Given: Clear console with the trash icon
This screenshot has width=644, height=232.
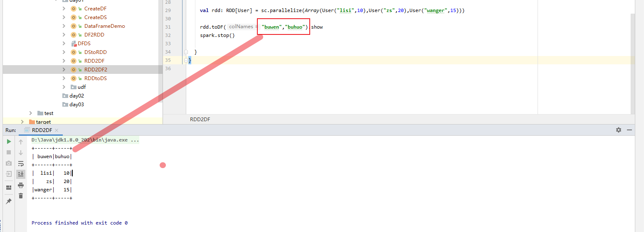Looking at the screenshot, I should (21, 195).
